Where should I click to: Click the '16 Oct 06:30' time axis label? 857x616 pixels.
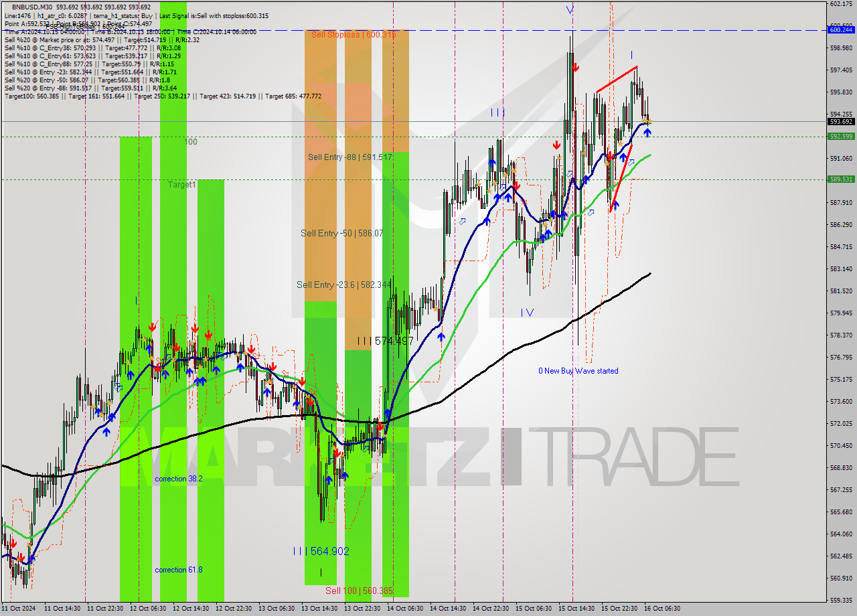(x=662, y=609)
